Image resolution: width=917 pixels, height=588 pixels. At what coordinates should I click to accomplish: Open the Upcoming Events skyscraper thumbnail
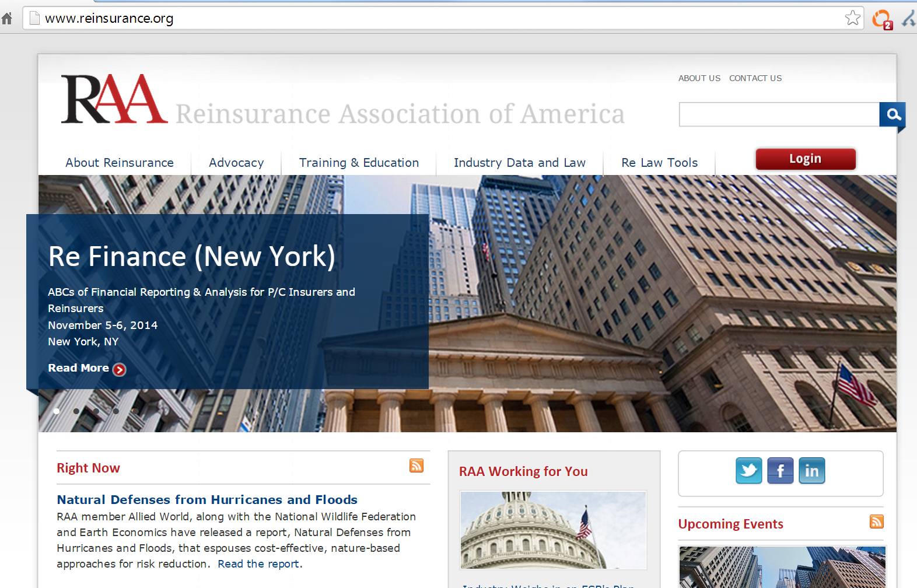[782, 567]
